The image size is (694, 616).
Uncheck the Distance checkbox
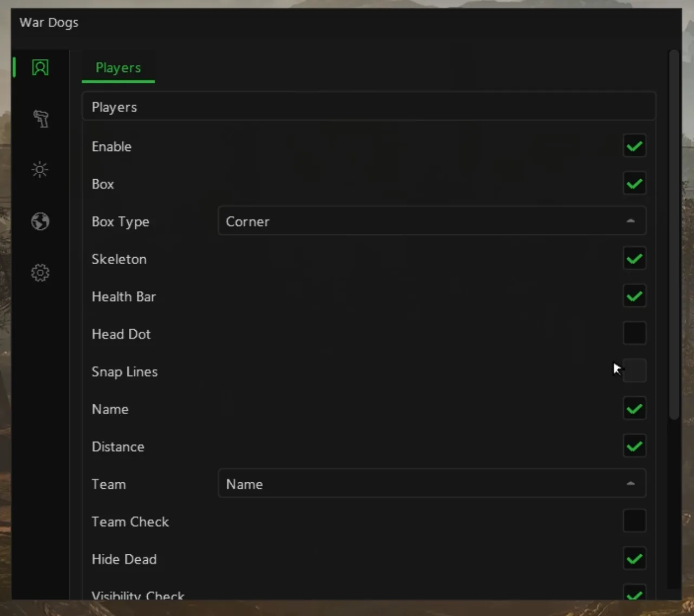[634, 446]
